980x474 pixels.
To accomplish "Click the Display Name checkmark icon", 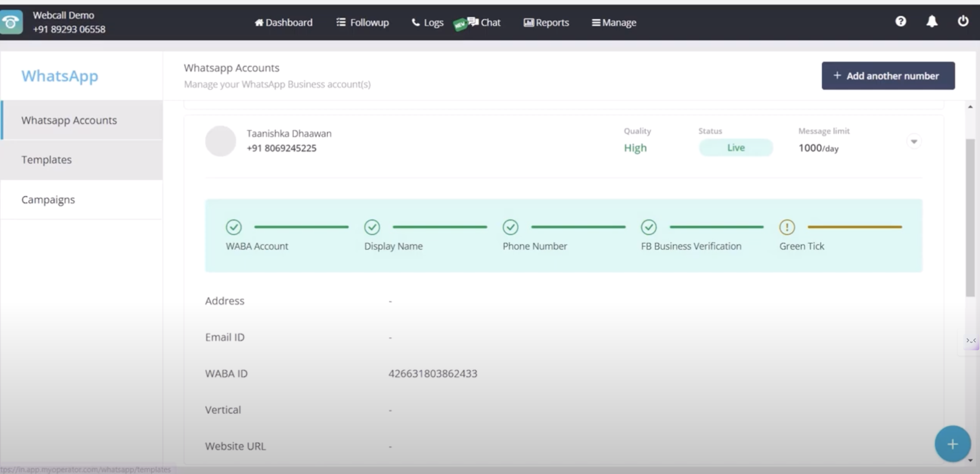I will [372, 227].
